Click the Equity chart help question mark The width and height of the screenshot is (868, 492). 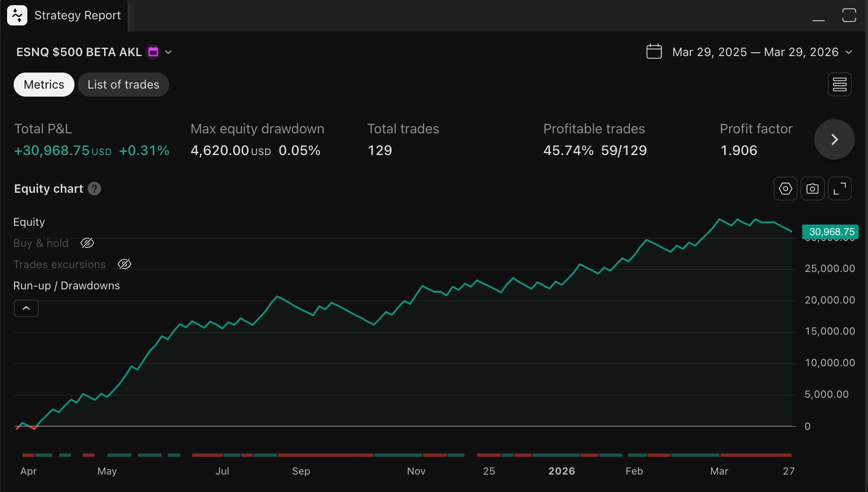(x=95, y=189)
